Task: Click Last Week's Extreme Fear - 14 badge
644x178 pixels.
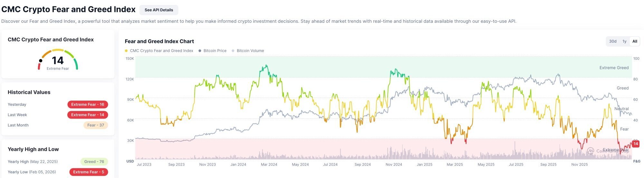Action: (88, 115)
